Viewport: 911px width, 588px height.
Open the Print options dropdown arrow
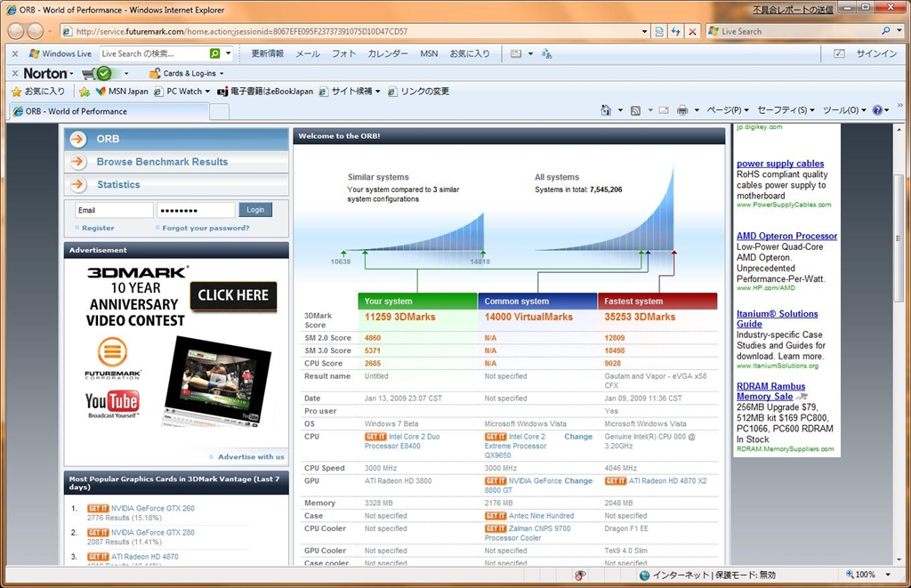(697, 109)
